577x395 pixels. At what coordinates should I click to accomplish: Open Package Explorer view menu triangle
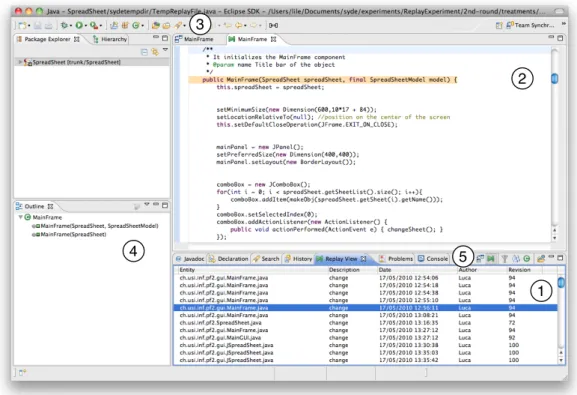pos(165,50)
